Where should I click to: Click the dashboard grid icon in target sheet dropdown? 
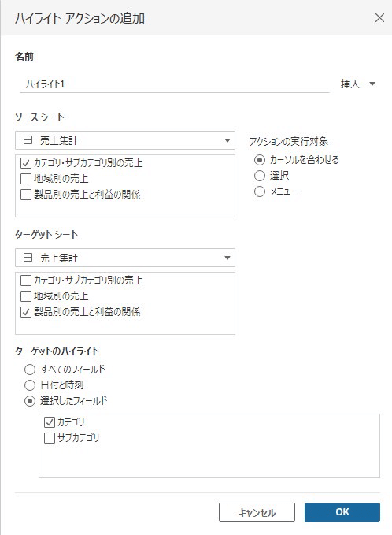pos(28,258)
